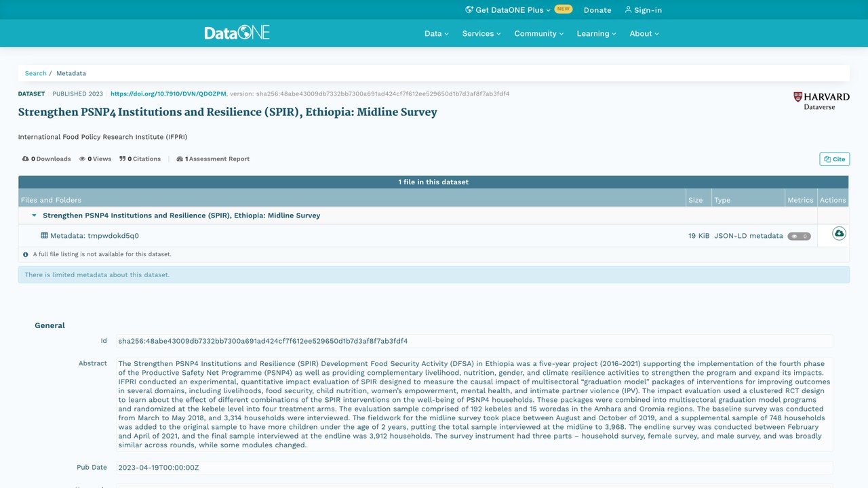
Task: Click the JSON-LD metadata type cell
Action: [748, 236]
